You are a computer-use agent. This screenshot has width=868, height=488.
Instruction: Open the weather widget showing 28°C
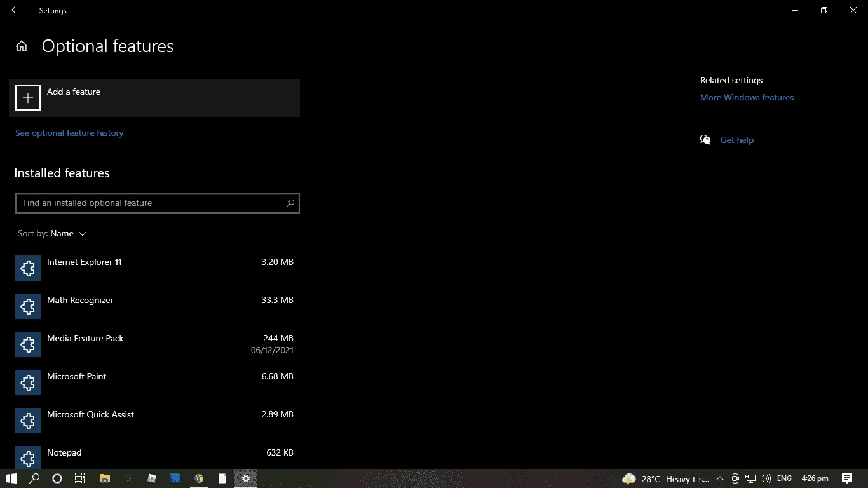pos(665,478)
